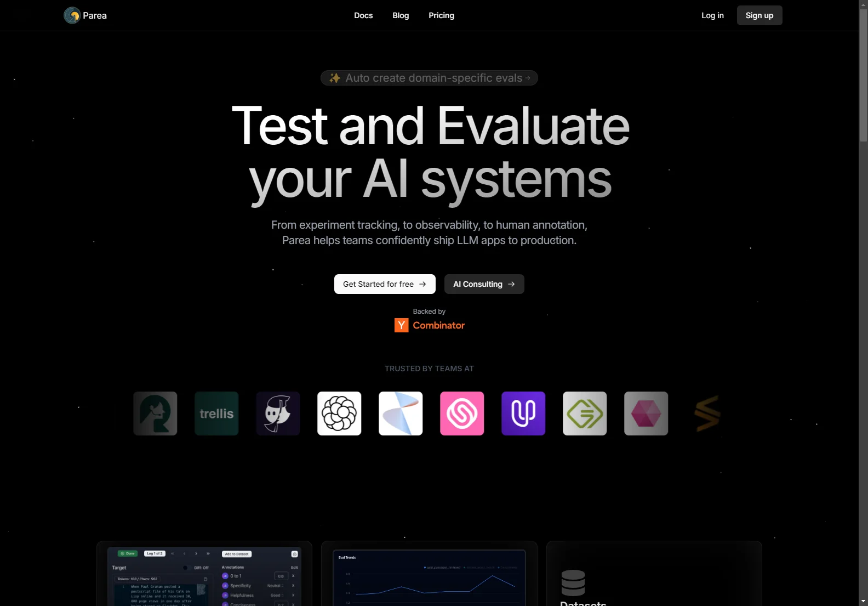
Task: Click the Edit link beside Annotations
Action: (294, 568)
